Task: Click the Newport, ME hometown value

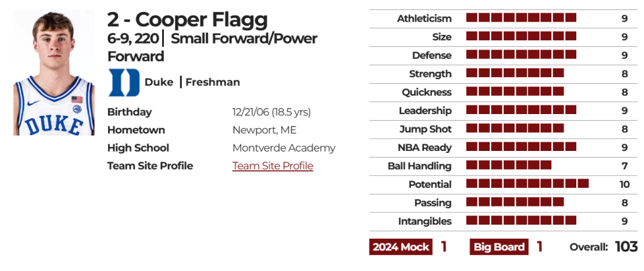Action: [264, 130]
